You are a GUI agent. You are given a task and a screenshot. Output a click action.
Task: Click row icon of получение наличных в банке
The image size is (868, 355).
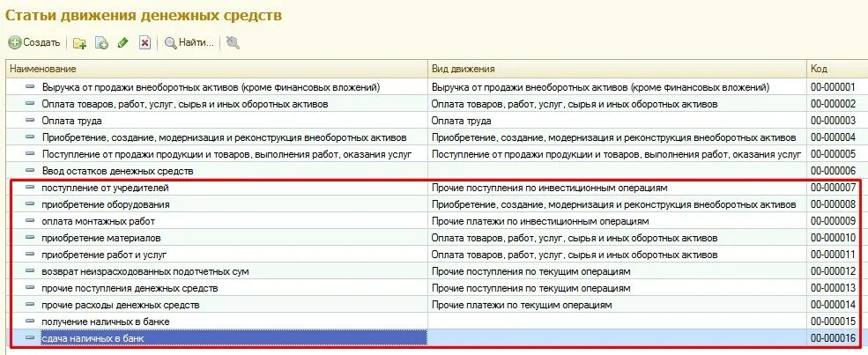click(x=31, y=322)
